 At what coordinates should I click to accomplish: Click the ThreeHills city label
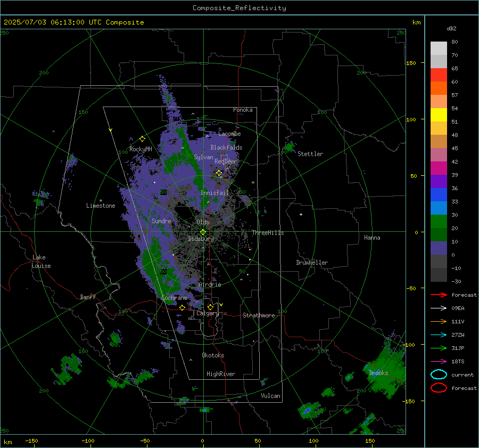tap(268, 233)
